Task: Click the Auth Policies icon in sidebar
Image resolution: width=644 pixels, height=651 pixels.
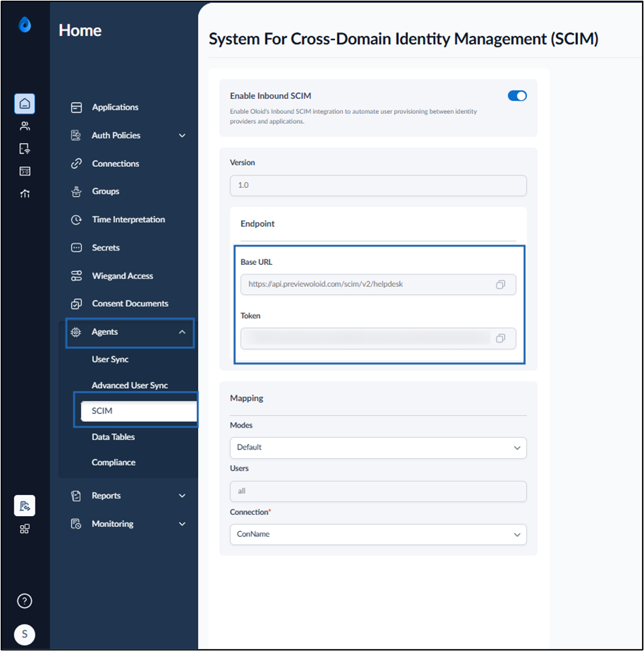Action: 76,136
